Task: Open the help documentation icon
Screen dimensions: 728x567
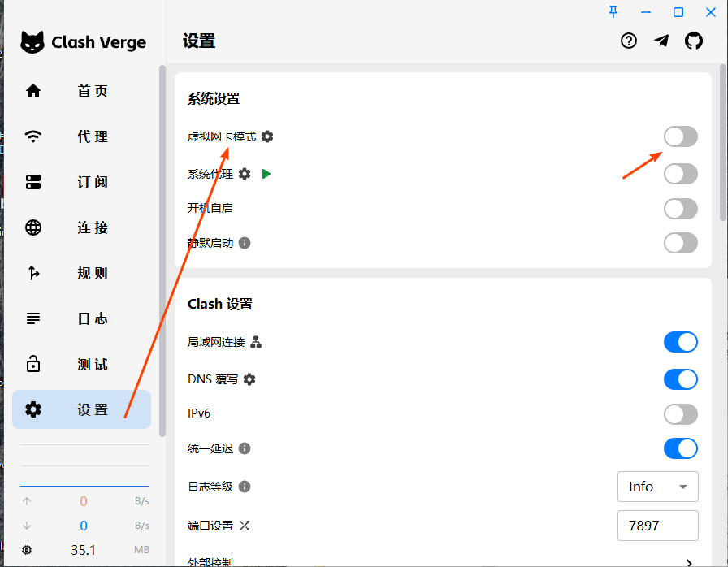Action: coord(629,41)
